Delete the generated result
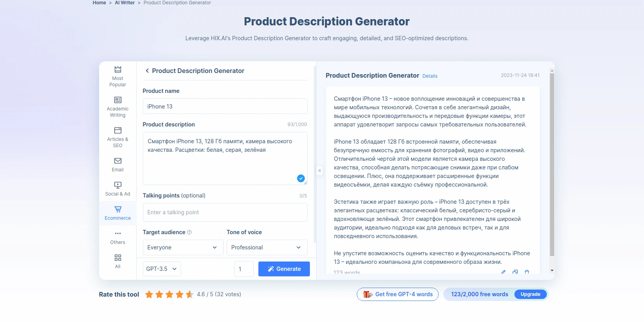644x322 pixels. click(x=527, y=272)
